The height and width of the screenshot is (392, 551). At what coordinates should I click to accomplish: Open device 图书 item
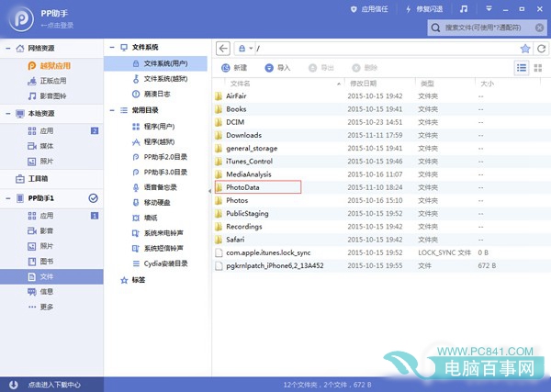(40, 262)
